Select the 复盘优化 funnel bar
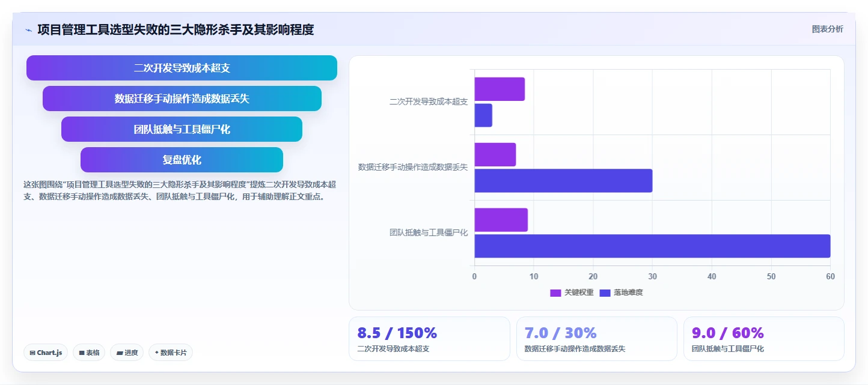The height and width of the screenshot is (385, 868). [182, 160]
